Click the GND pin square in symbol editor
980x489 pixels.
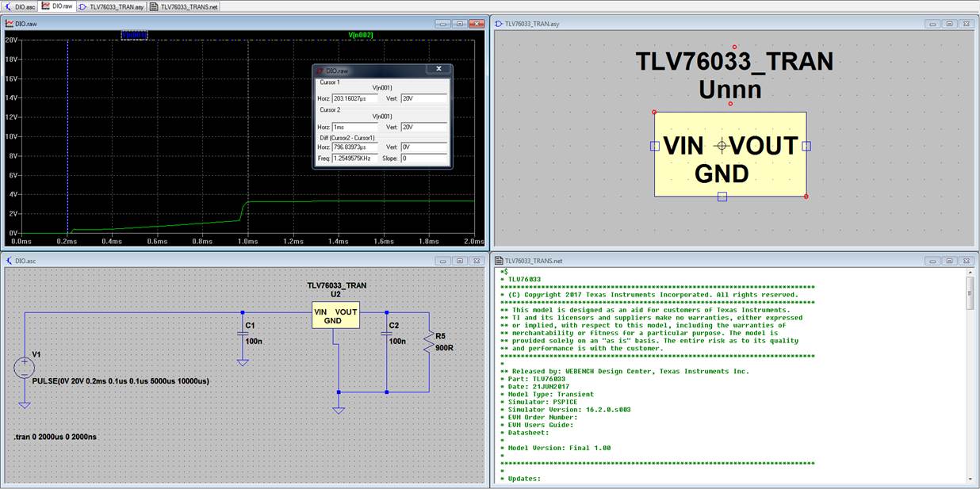(x=722, y=197)
